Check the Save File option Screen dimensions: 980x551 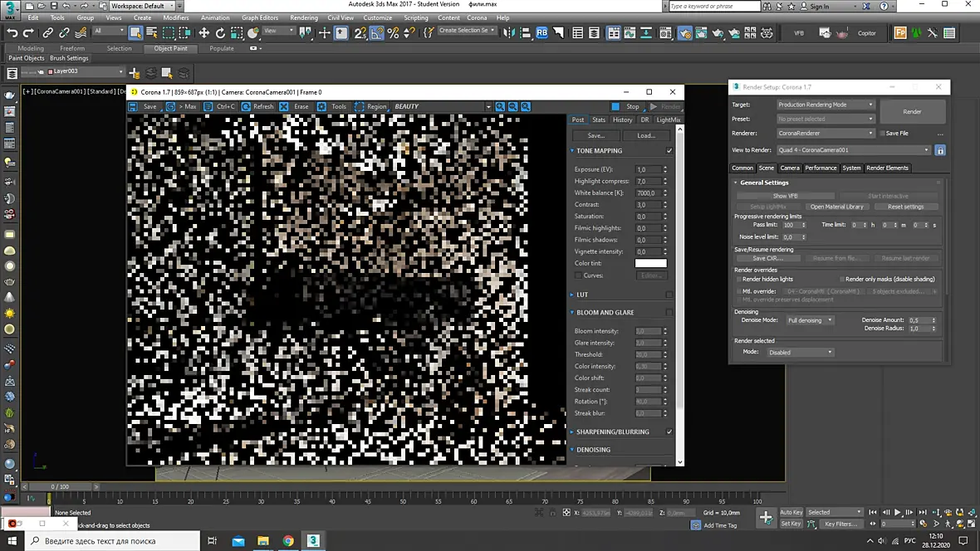(x=883, y=133)
